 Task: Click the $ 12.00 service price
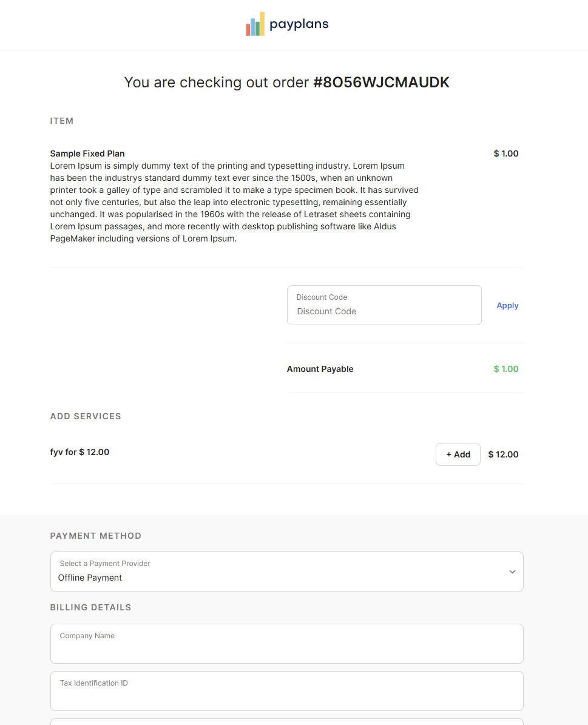point(503,454)
